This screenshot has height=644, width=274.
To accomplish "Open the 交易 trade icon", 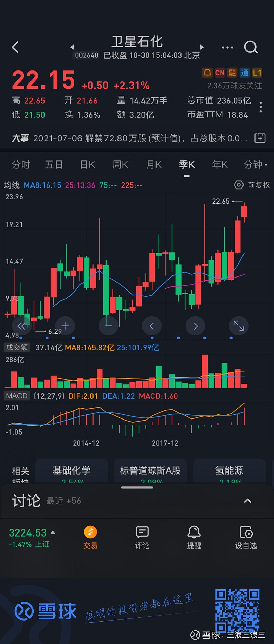I will click(x=90, y=537).
